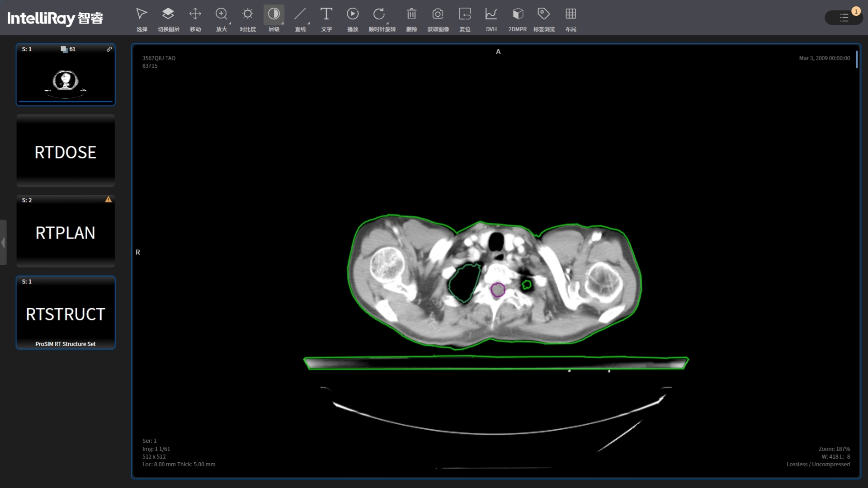Click the viewport slice scrollbar
868x488 pixels.
[857, 59]
